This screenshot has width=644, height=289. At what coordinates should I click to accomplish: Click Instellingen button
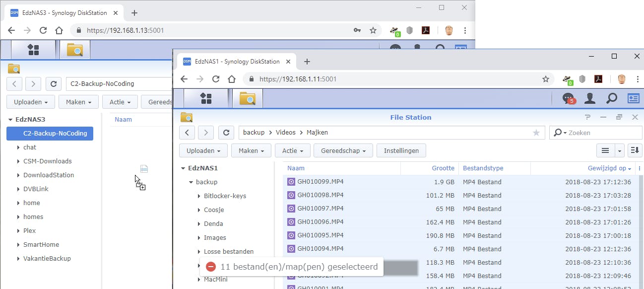click(x=401, y=150)
